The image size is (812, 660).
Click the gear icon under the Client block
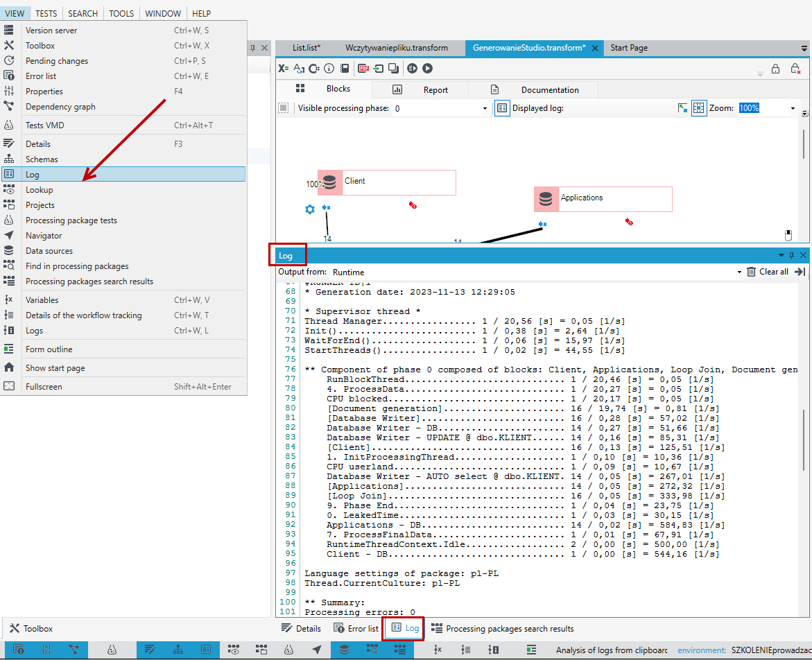(310, 209)
